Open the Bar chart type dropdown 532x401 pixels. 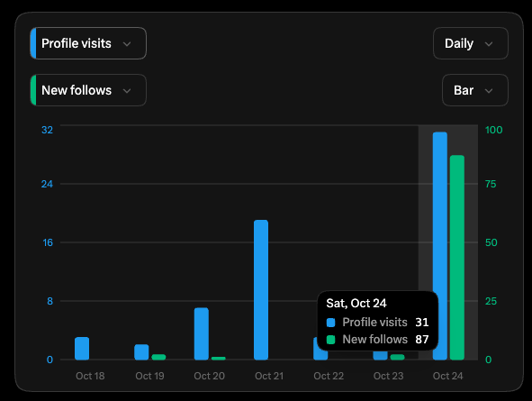475,90
